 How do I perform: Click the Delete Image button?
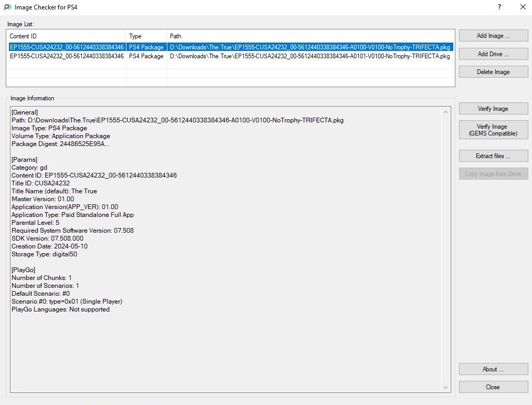(493, 72)
